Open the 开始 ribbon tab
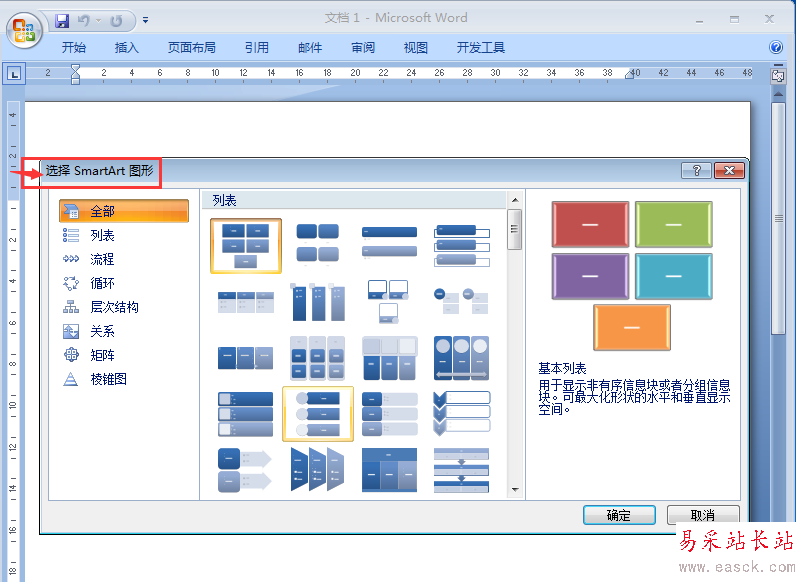This screenshot has height=582, width=796. [x=74, y=48]
